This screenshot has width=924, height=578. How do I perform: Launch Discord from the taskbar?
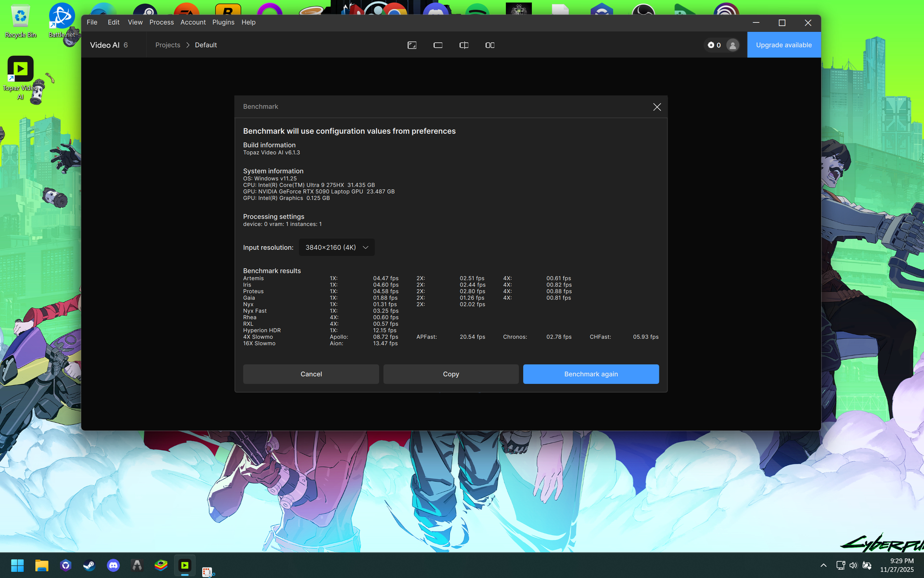(x=113, y=565)
